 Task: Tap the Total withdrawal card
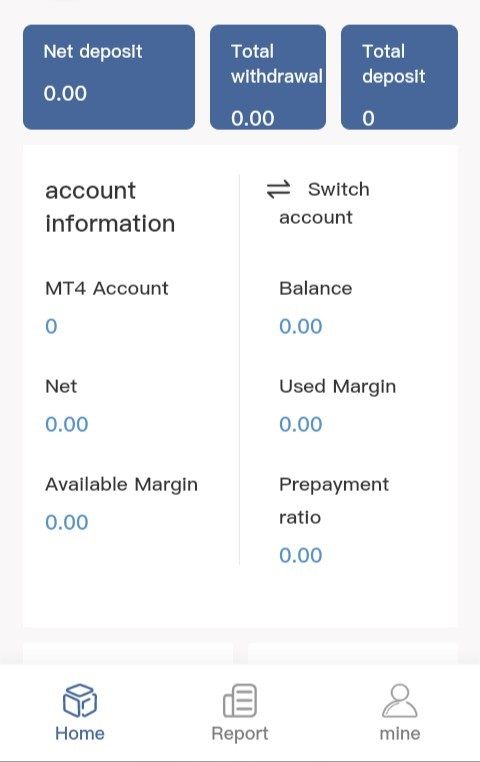(x=268, y=77)
